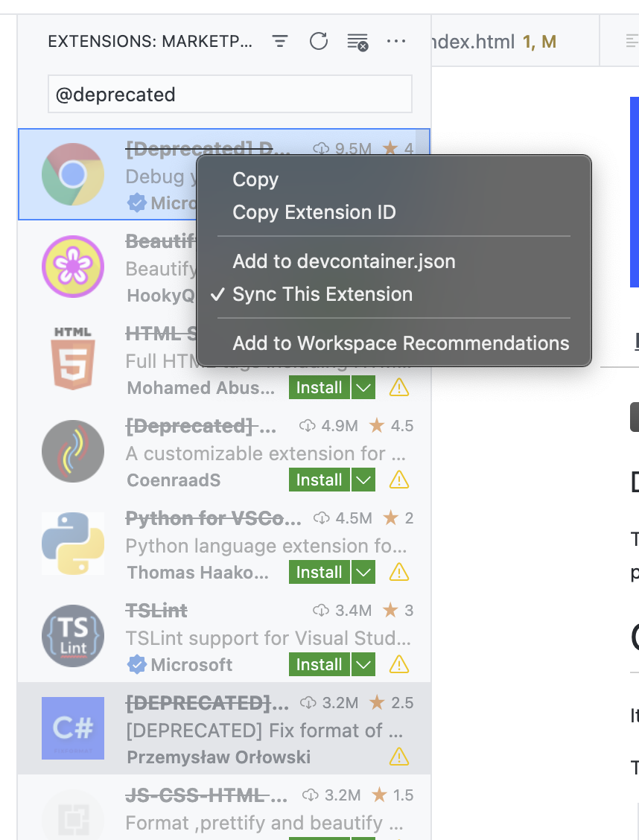639x840 pixels.
Task: Select Copy Extension ID from the menu
Action: (x=314, y=212)
